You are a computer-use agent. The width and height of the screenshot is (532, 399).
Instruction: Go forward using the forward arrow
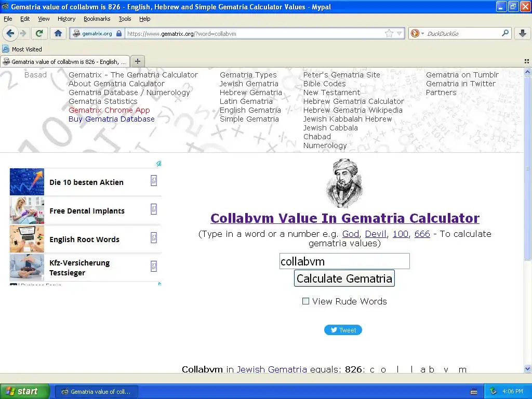point(23,33)
